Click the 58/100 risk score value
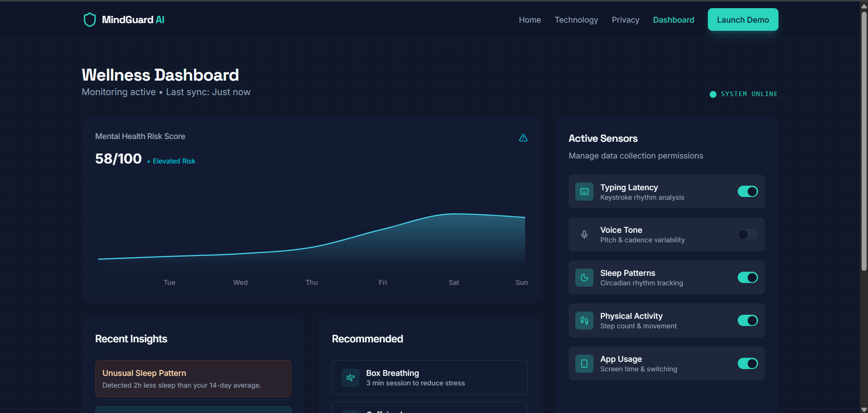Viewport: 868px width, 413px height. coord(119,159)
